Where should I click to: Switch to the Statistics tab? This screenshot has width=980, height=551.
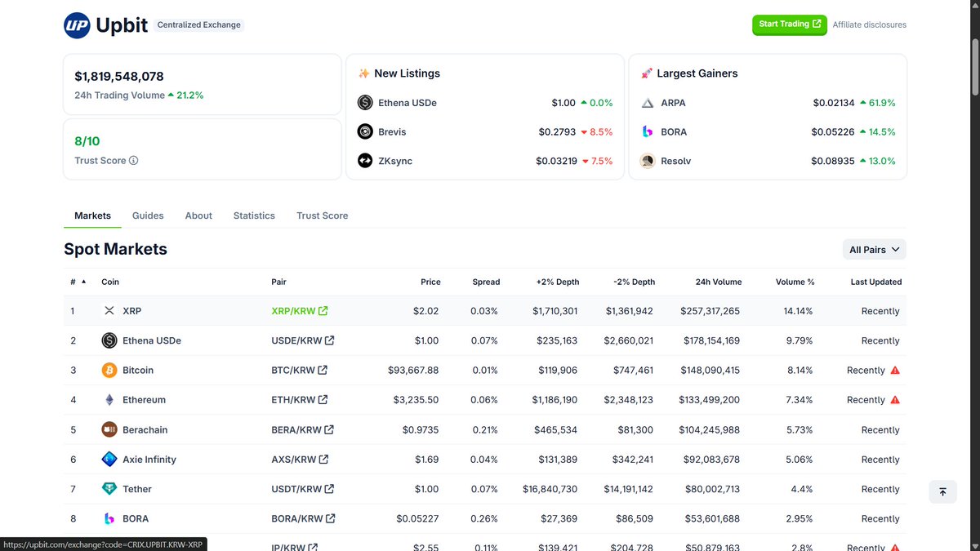253,216
